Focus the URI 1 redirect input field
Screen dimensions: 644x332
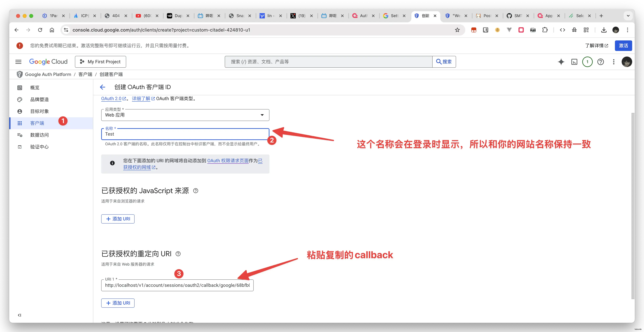point(177,285)
